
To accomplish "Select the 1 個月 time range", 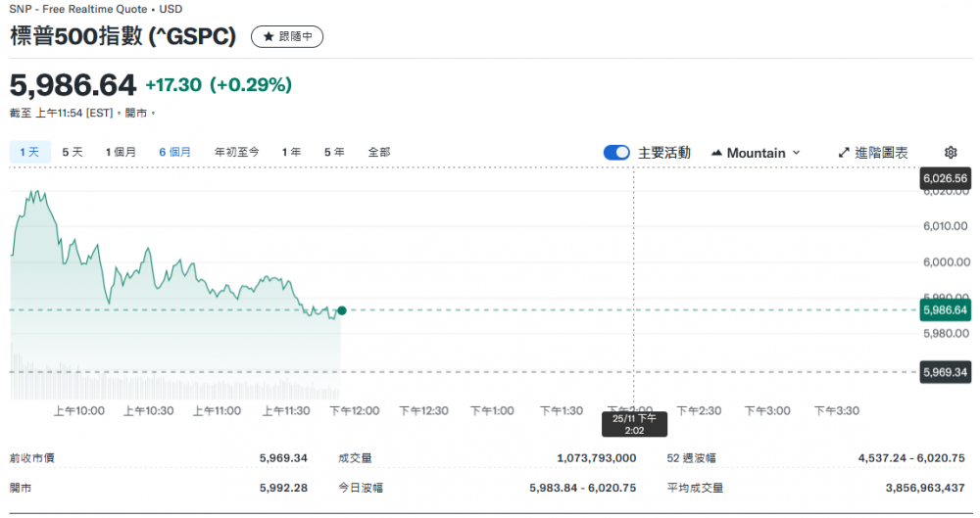I will coord(122,152).
